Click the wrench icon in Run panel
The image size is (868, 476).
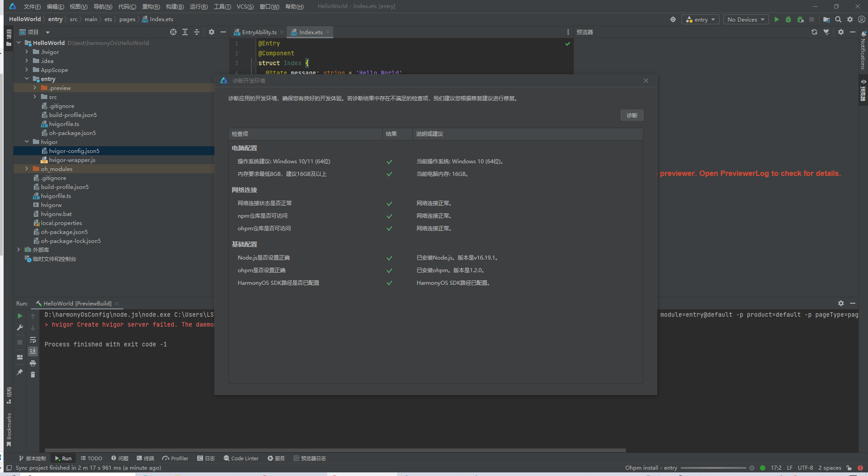coord(20,328)
